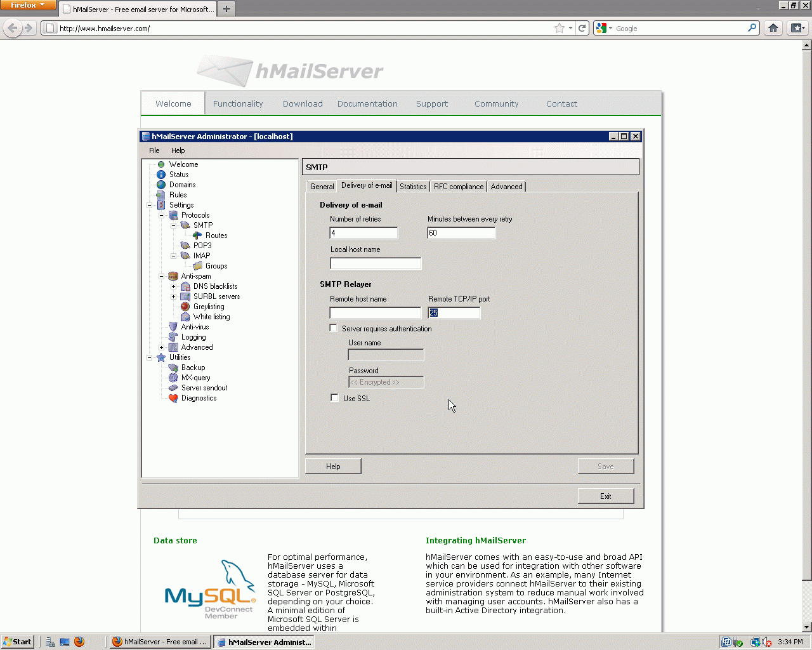Bookmark this page with star icon

coord(559,28)
